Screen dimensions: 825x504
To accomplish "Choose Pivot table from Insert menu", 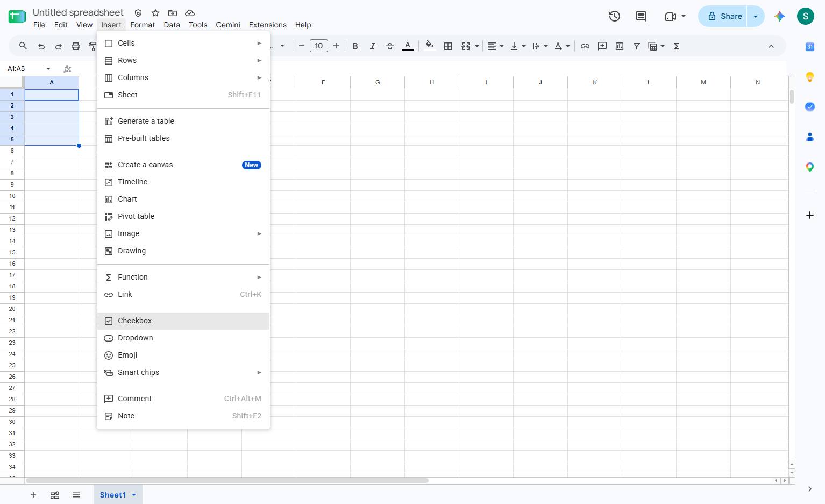I will (x=183, y=216).
